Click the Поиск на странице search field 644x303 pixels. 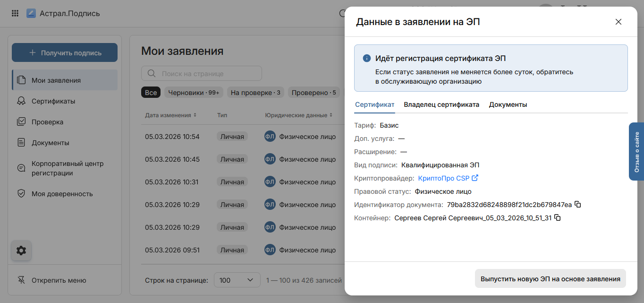(x=208, y=73)
